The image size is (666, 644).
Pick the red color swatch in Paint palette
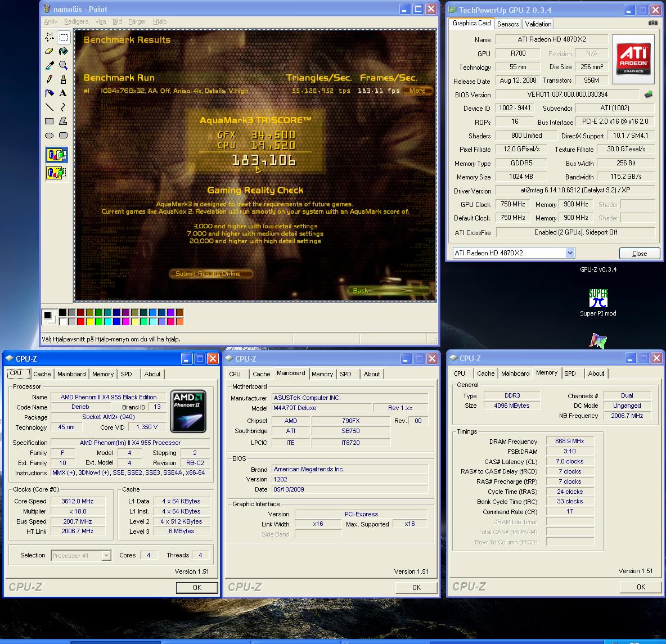tap(80, 321)
